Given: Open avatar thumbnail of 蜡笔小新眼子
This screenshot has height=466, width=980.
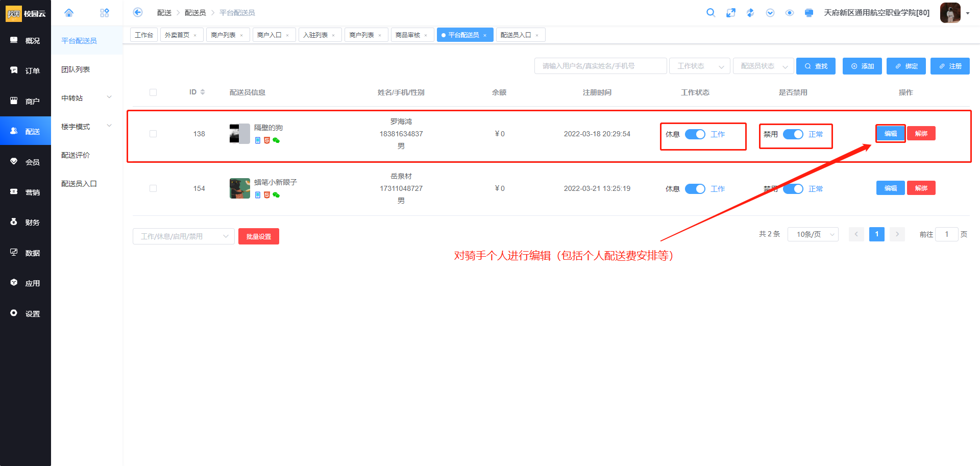Looking at the screenshot, I should 240,188.
